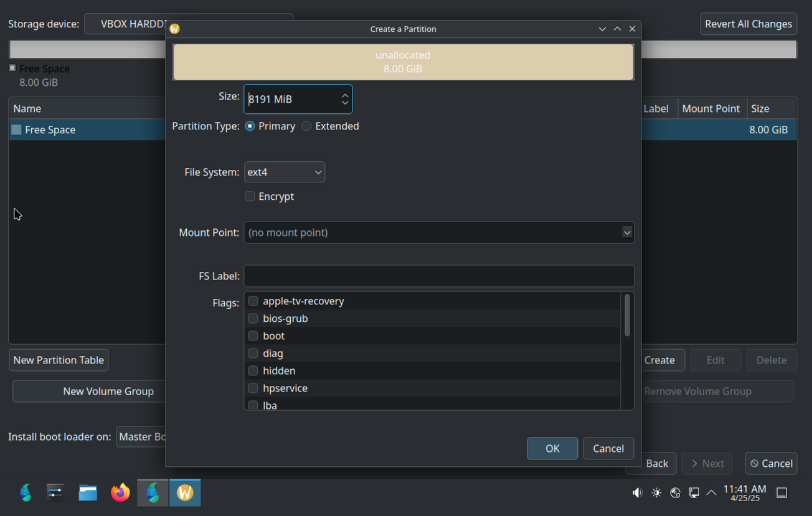Check the boot flag
The width and height of the screenshot is (812, 516).
(253, 335)
